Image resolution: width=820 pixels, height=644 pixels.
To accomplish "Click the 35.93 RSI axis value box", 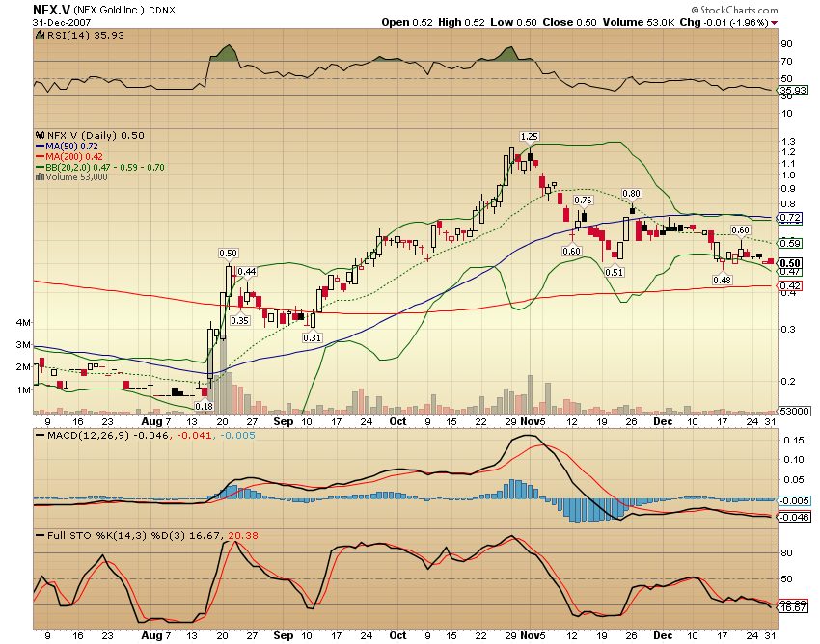I will click(794, 91).
